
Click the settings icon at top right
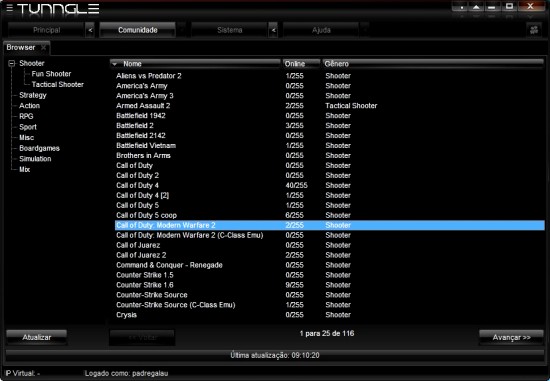tap(534, 30)
